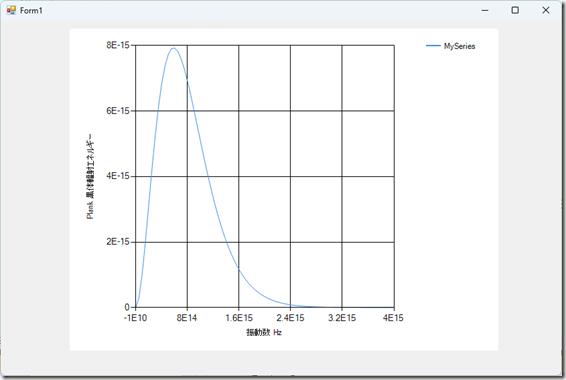566x380 pixels.
Task: Click the 6E-15 y-axis label
Action: 118,111
